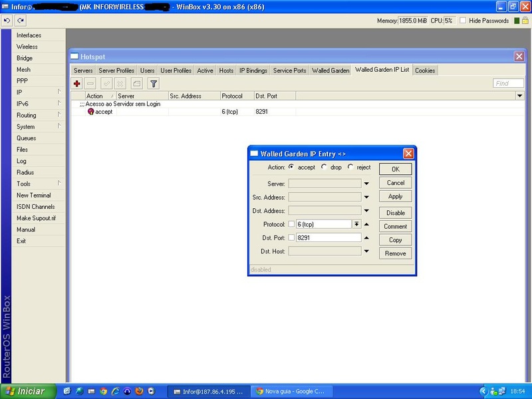Open the Queues menu item
Image resolution: width=532 pixels, height=399 pixels.
pos(26,138)
